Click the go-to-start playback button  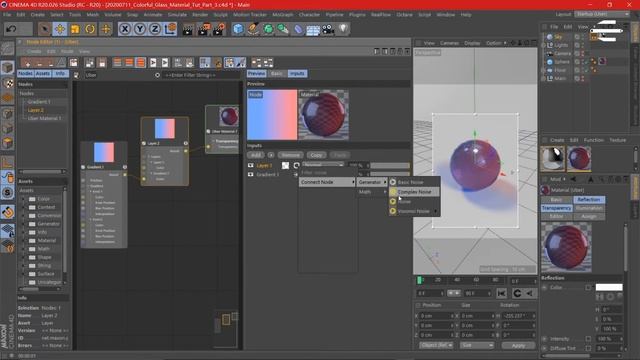click(502, 293)
